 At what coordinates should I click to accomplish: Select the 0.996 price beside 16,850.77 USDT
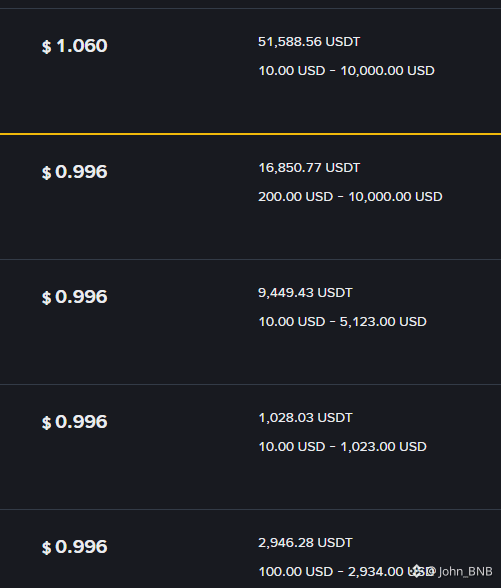coord(81,172)
